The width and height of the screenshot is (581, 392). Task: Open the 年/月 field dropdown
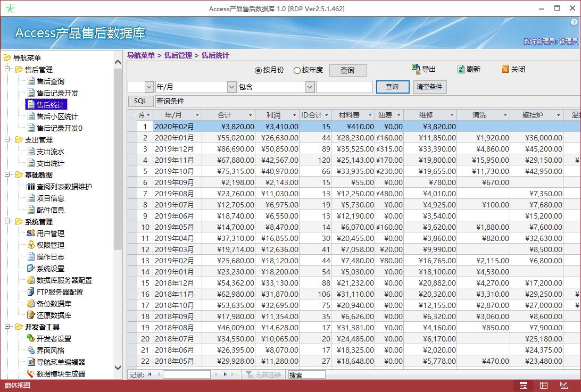[231, 87]
